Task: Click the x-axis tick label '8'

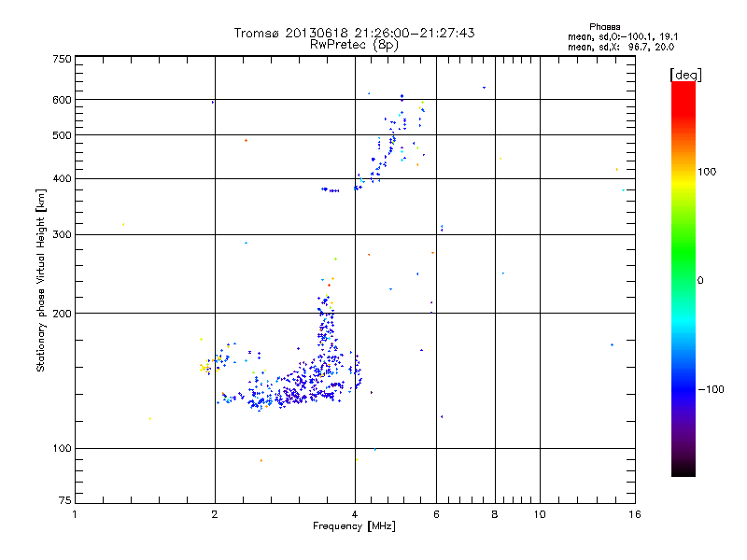Action: pos(495,514)
